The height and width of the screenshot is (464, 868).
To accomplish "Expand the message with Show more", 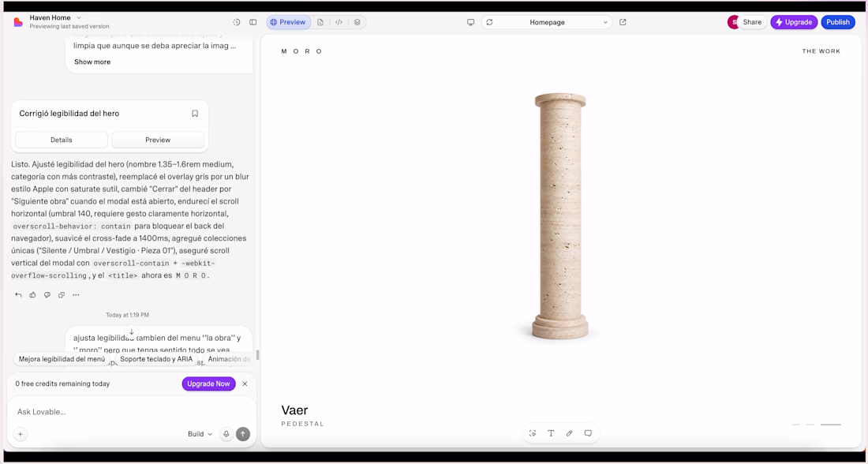I will [92, 62].
